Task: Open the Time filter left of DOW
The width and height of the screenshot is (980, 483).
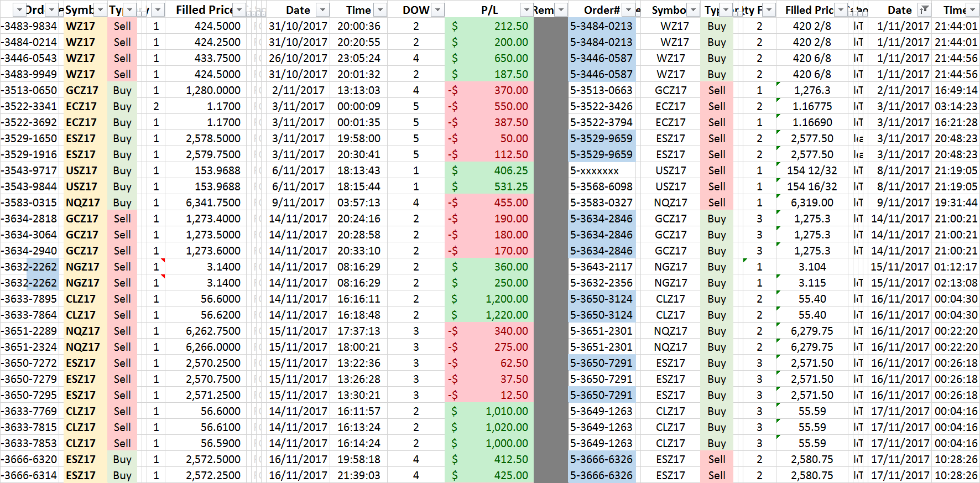Action: (380, 10)
